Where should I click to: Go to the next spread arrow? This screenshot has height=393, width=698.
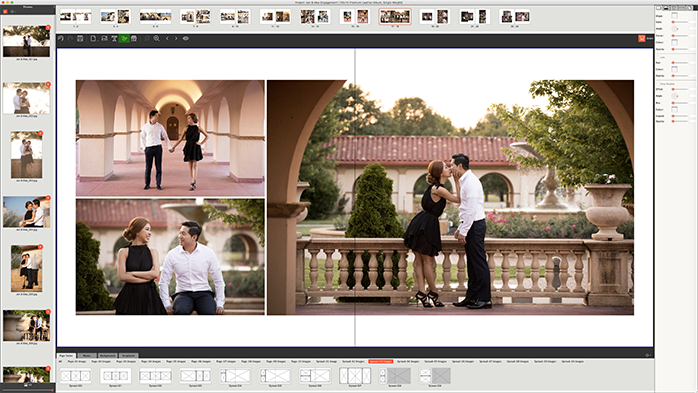pos(176,39)
